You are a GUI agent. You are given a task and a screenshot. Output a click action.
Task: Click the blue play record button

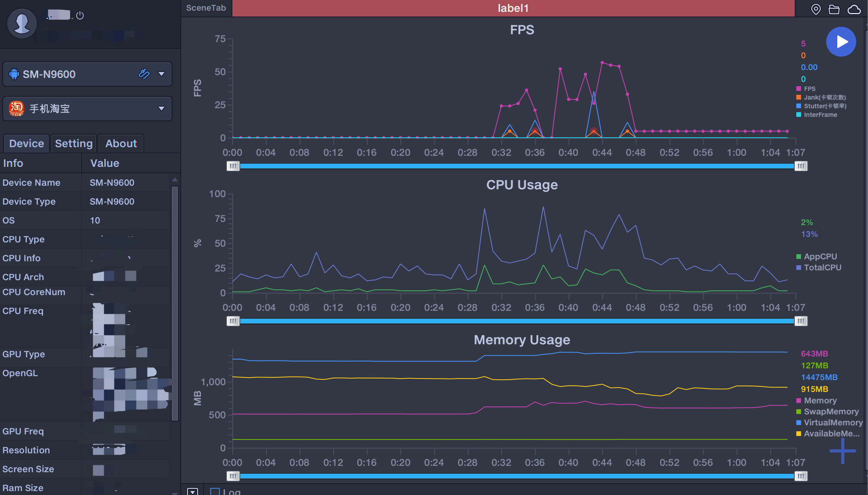tap(841, 42)
